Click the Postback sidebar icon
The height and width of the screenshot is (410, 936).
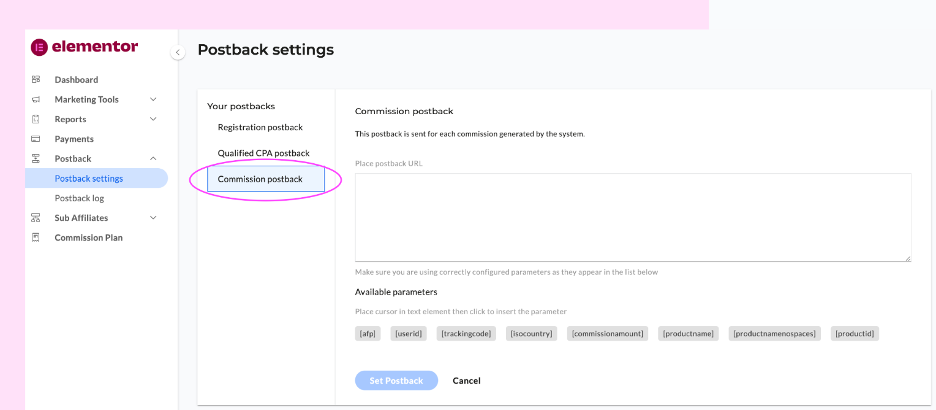pos(36,159)
